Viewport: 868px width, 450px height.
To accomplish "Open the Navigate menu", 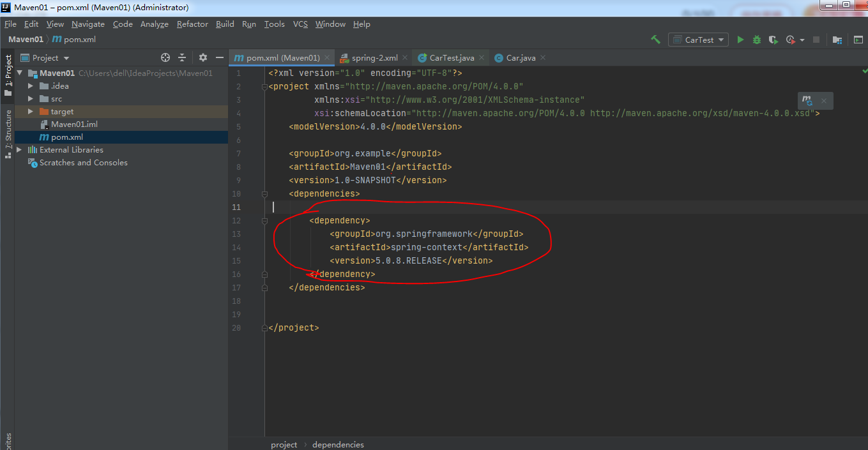I will point(88,24).
